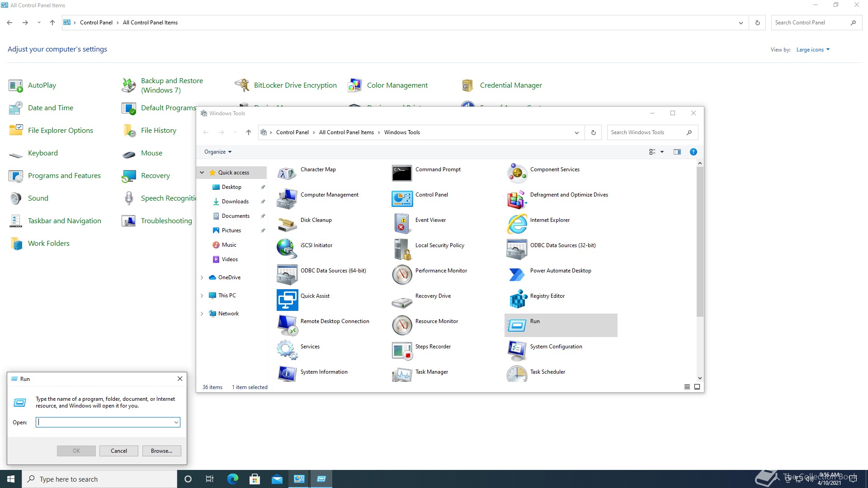Image resolution: width=868 pixels, height=488 pixels.
Task: Launch Power Automate Desktop icon
Action: tap(517, 275)
